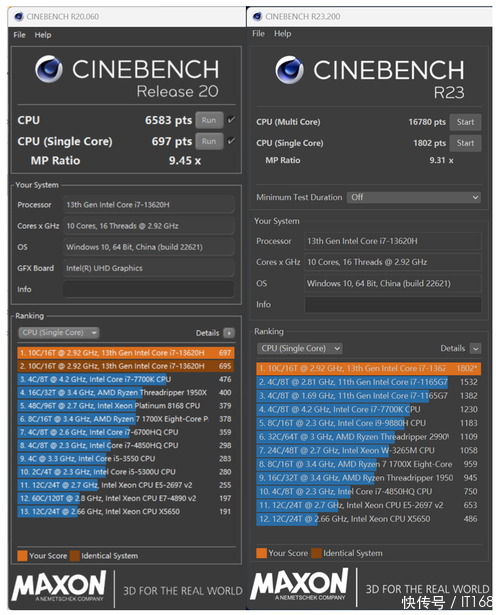500x615 pixels.
Task: Expand the R23 ranking Details chevron
Action: pyautogui.click(x=475, y=348)
